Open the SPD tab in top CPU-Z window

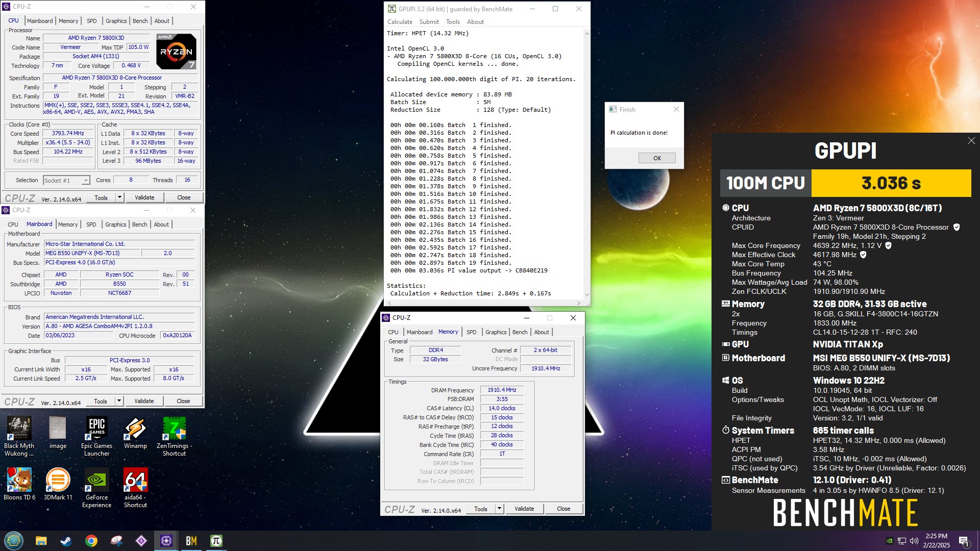click(92, 21)
